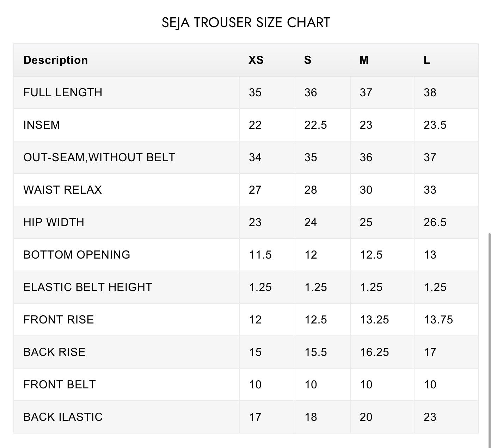Click the BOTTOM OPENING value 11.5

click(260, 255)
